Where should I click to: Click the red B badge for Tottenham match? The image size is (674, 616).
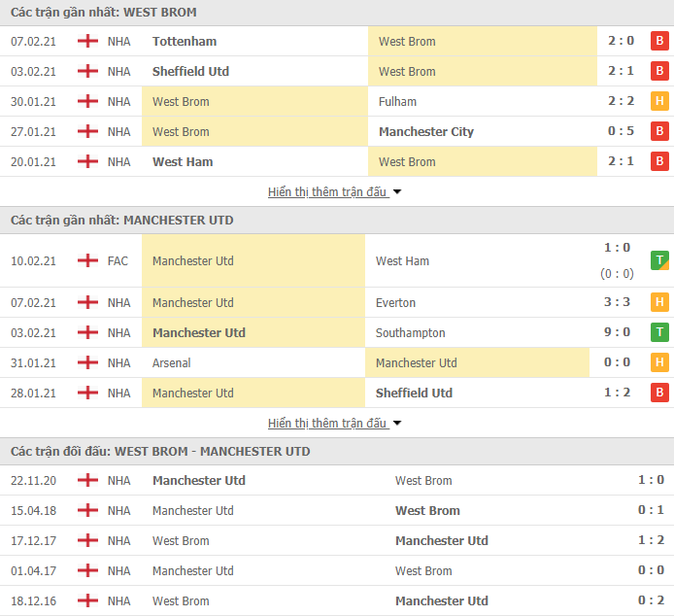pos(659,41)
